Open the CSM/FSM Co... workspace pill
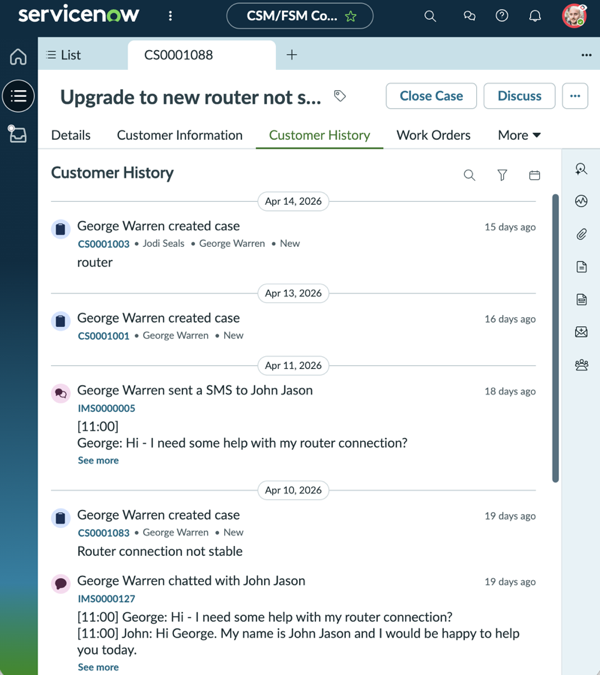Screen dimensions: 600x675 (x=300, y=16)
